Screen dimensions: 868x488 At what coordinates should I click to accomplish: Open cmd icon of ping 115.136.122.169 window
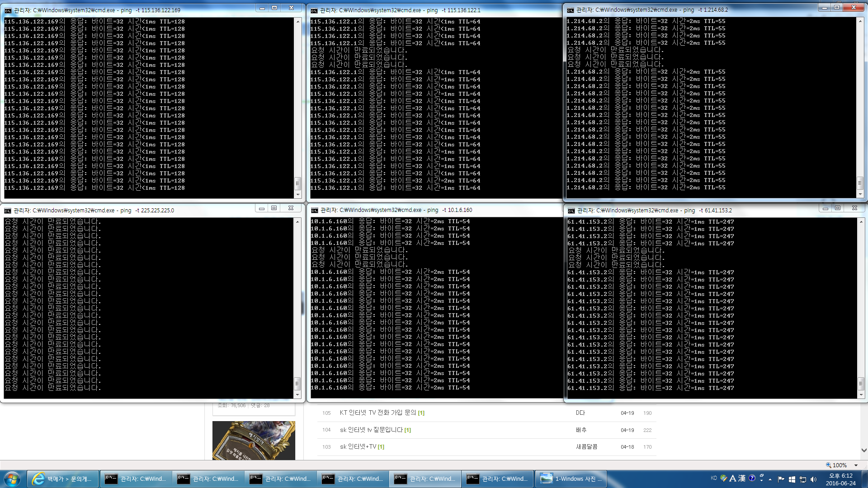tap(8, 10)
